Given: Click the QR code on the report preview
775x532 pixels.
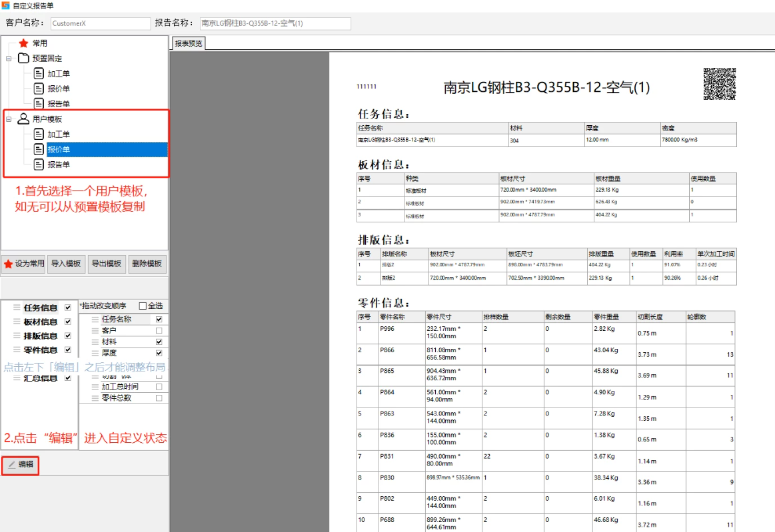Looking at the screenshot, I should point(720,84).
